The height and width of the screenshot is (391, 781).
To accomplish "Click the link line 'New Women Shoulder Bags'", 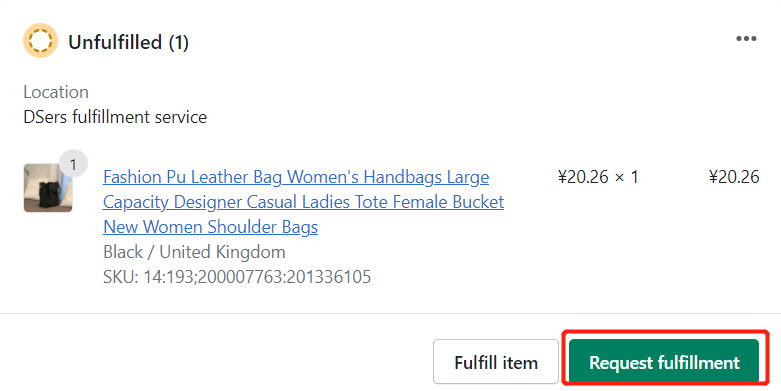I will click(210, 227).
